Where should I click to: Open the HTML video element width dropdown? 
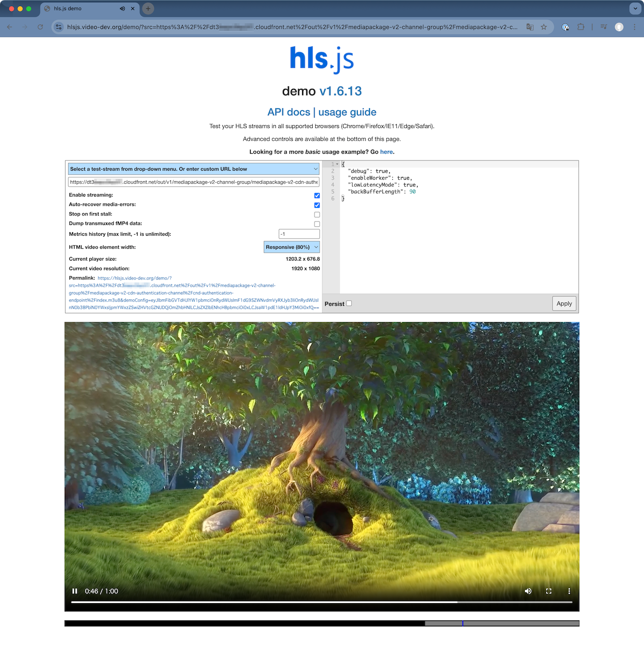pyautogui.click(x=292, y=247)
